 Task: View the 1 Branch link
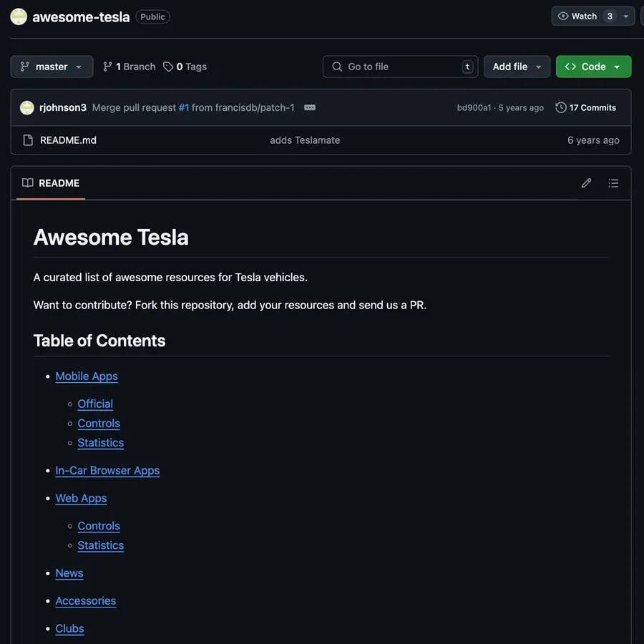point(130,67)
